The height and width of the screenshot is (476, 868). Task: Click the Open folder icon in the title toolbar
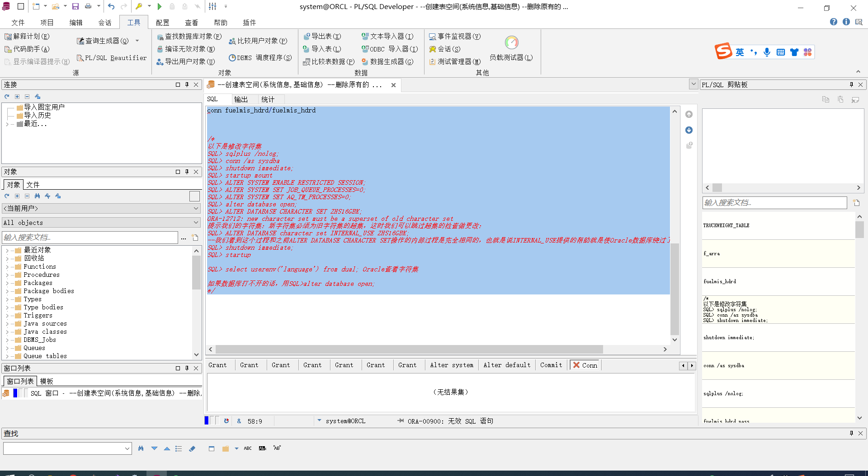[x=56, y=6]
